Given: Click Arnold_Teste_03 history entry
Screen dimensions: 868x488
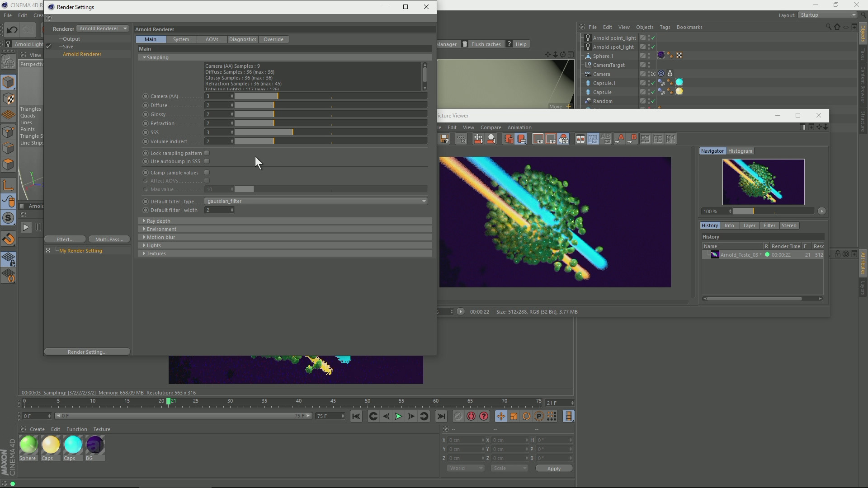Looking at the screenshot, I should 763,255.
